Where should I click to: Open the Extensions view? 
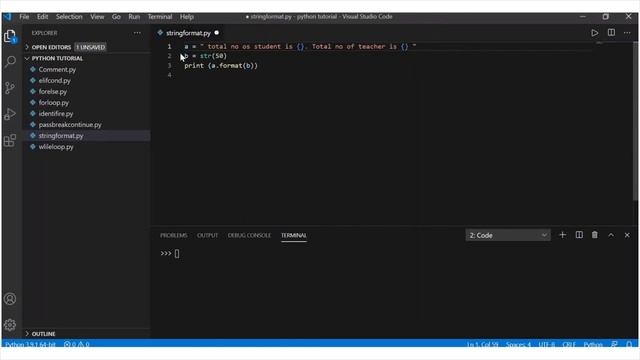[10, 140]
